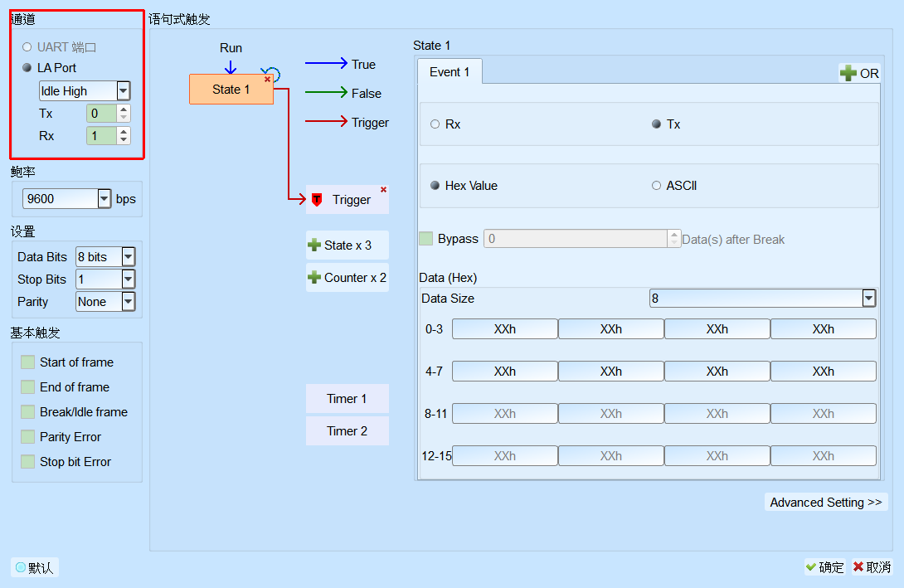Enable the Start of frame checkbox
904x588 pixels.
coord(27,362)
